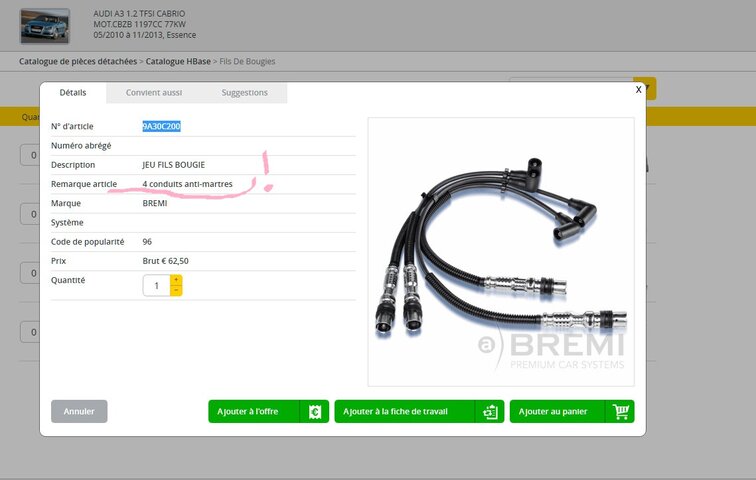This screenshot has width=756, height=480.
Task: Close the article details dialog
Action: tap(638, 90)
